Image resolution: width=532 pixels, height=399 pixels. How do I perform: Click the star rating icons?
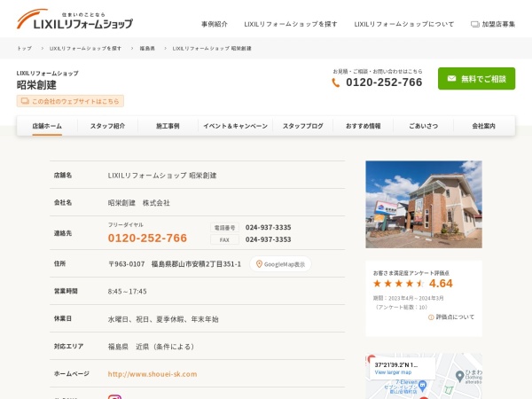(399, 284)
